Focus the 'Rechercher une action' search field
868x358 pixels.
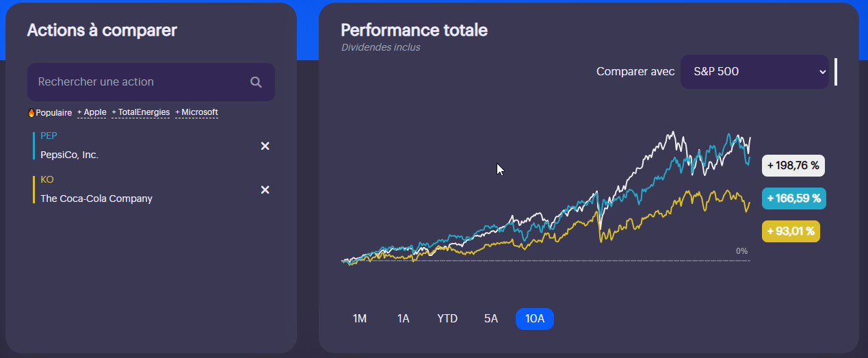[137, 82]
